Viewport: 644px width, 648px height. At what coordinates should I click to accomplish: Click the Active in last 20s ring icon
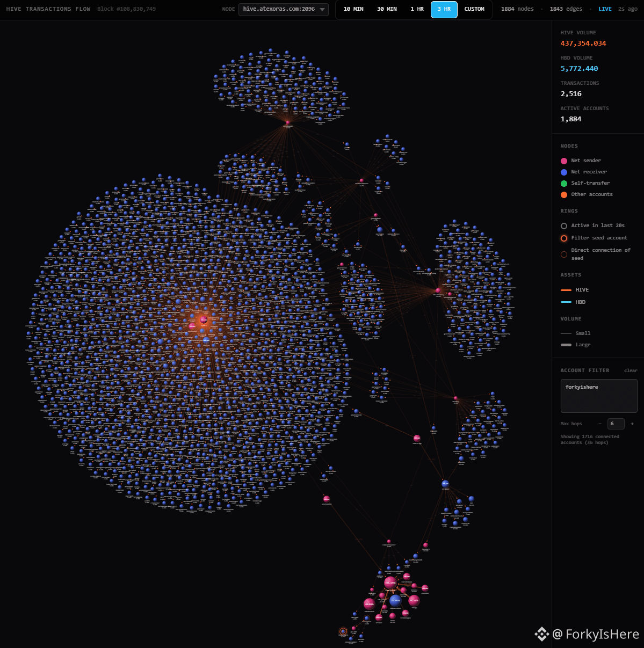click(x=564, y=226)
